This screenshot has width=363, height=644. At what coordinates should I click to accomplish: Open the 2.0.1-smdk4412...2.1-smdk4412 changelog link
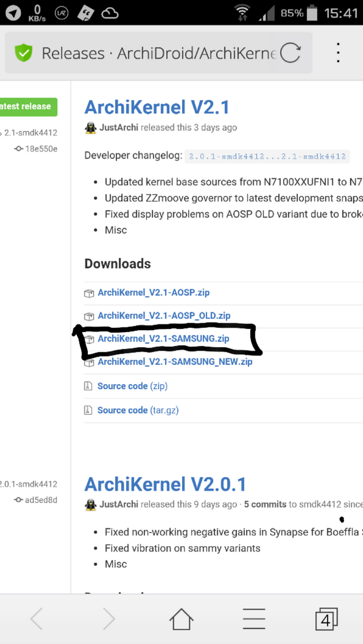(267, 156)
